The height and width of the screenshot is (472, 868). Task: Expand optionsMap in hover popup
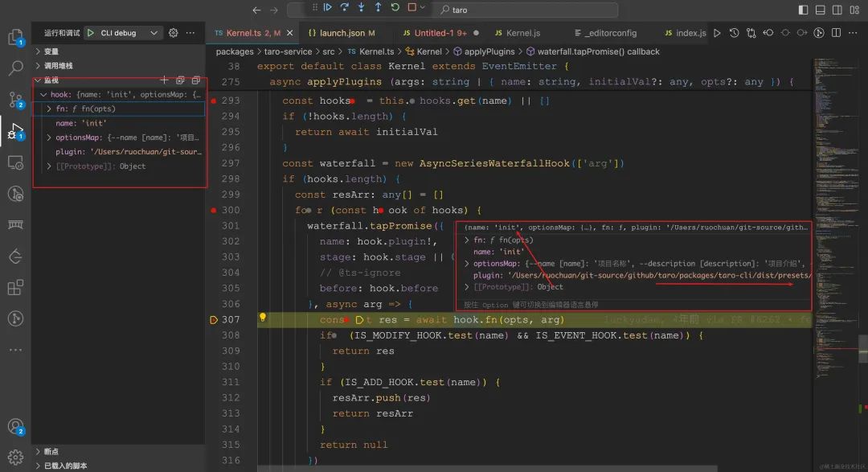point(467,264)
